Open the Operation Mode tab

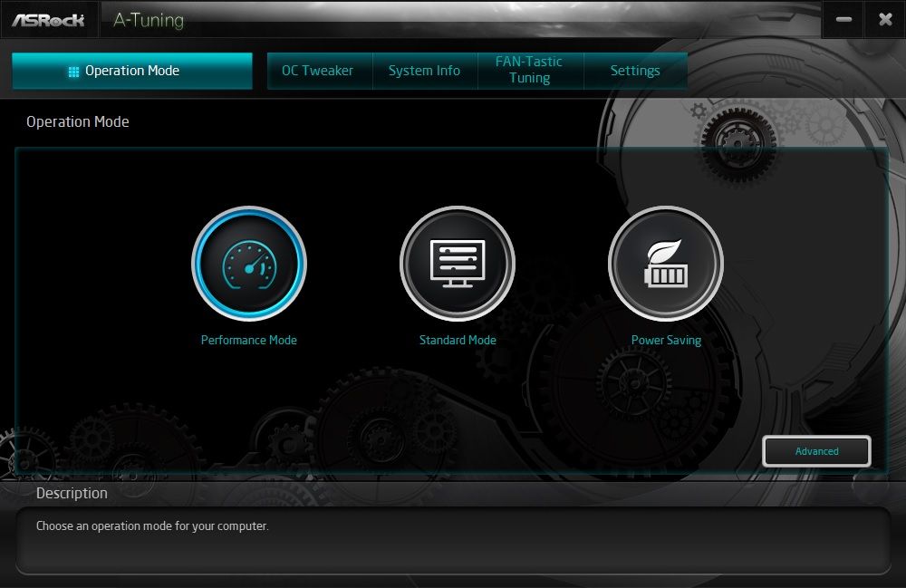point(132,71)
